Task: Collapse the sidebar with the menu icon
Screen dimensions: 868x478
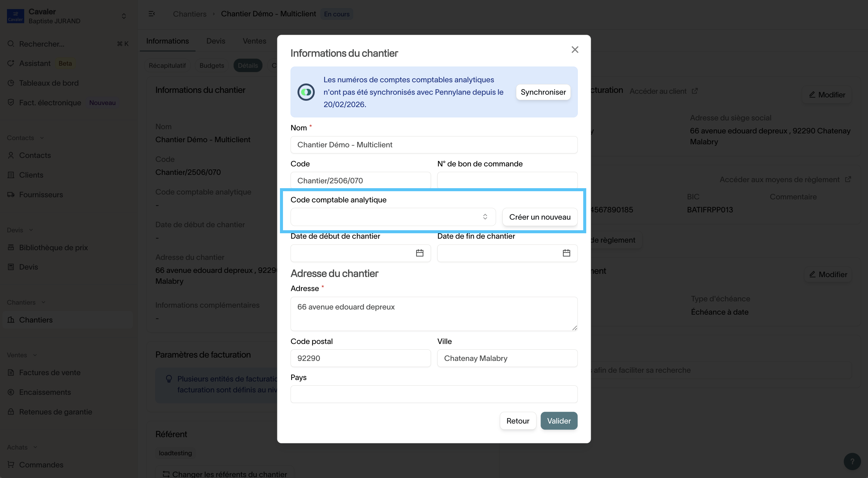Action: (x=152, y=14)
